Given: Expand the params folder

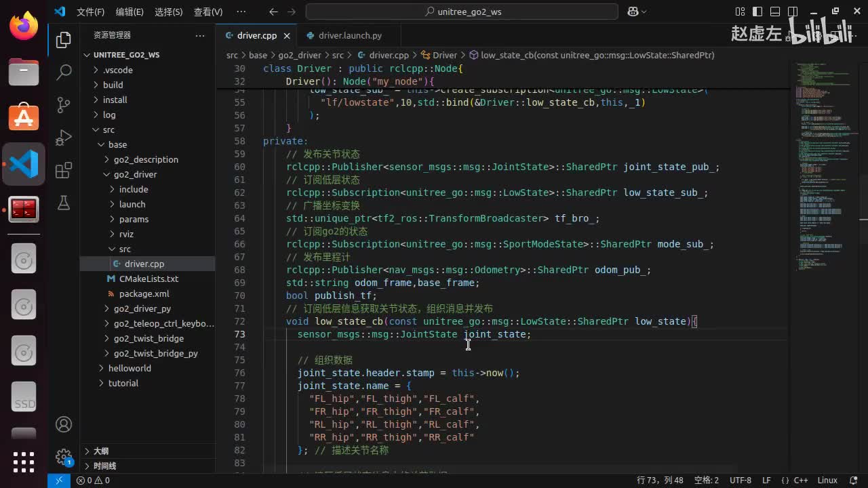Looking at the screenshot, I should click(x=148, y=219).
